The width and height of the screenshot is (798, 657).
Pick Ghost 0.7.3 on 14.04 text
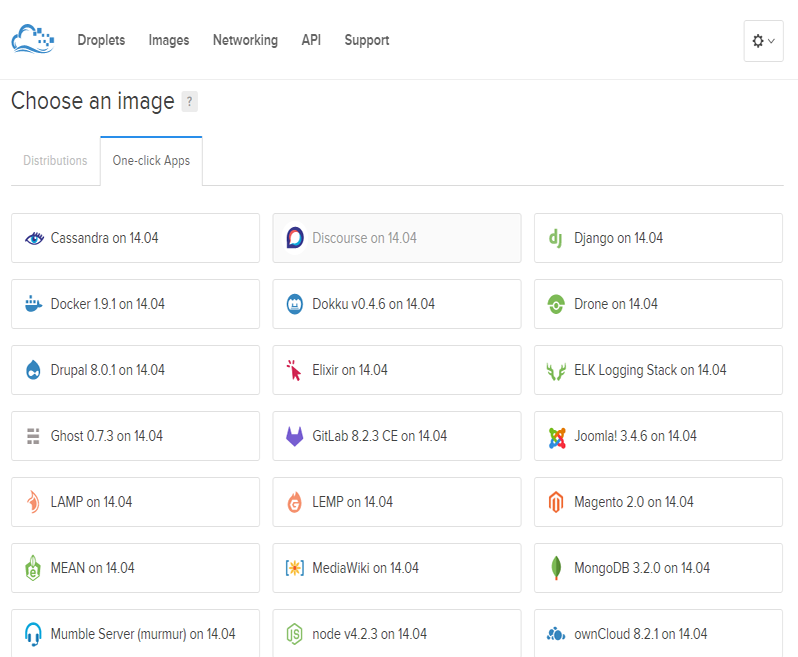(107, 436)
